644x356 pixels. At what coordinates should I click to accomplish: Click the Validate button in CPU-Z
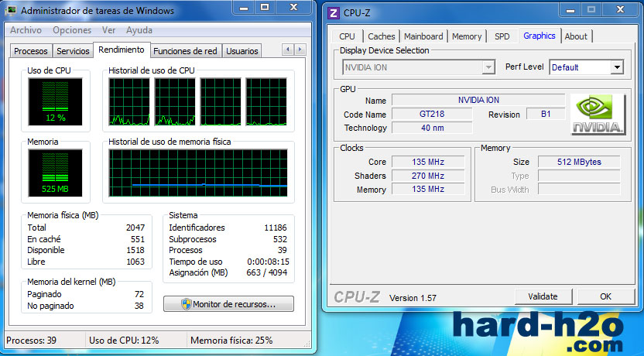(543, 296)
